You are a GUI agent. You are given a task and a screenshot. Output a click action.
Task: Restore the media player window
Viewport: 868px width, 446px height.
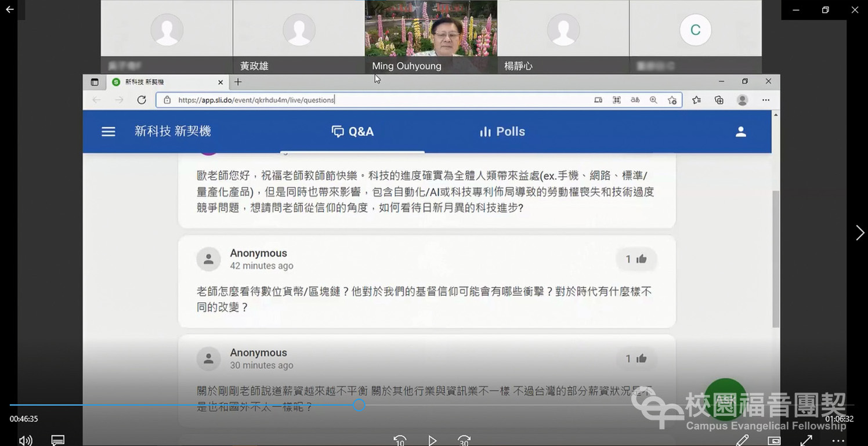point(826,10)
